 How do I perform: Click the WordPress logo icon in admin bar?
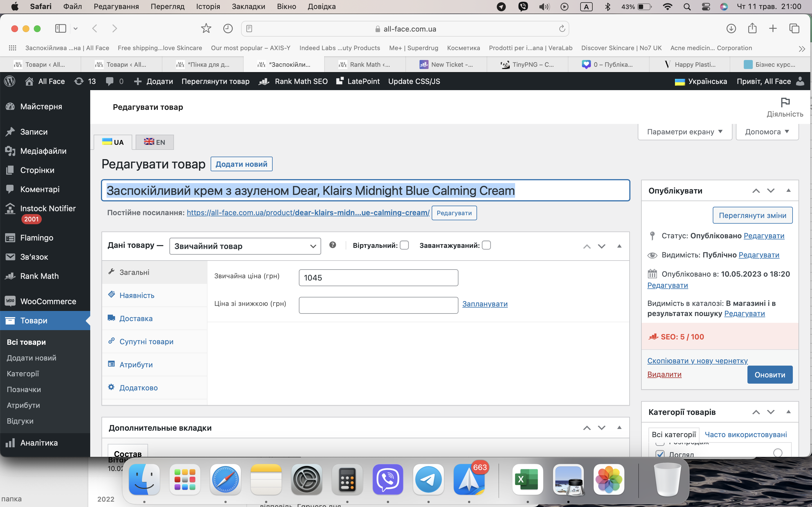click(x=10, y=81)
